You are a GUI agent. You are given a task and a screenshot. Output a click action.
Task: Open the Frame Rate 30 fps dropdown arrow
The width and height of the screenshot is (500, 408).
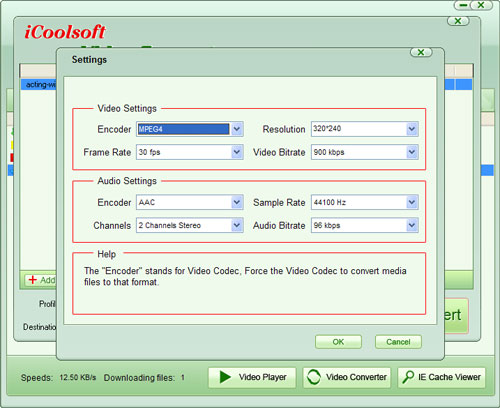pyautogui.click(x=237, y=152)
